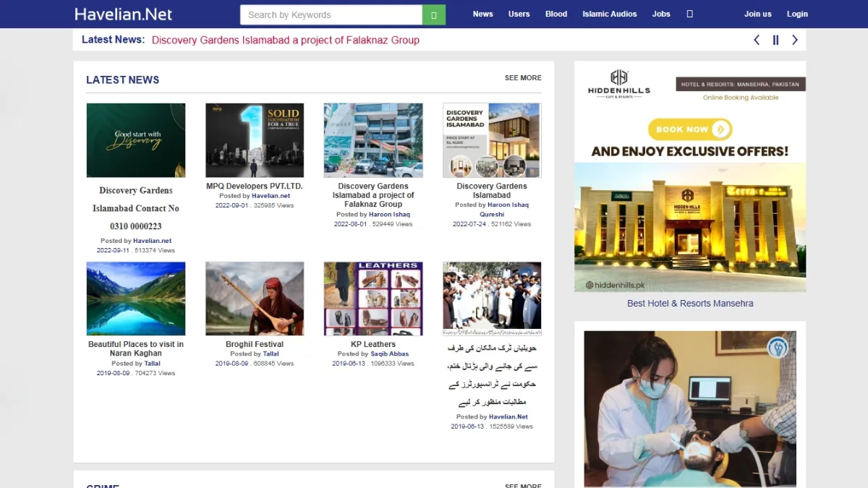The height and width of the screenshot is (488, 868).
Task: Open Havelian.Net author link under Urdu news
Action: [509, 417]
